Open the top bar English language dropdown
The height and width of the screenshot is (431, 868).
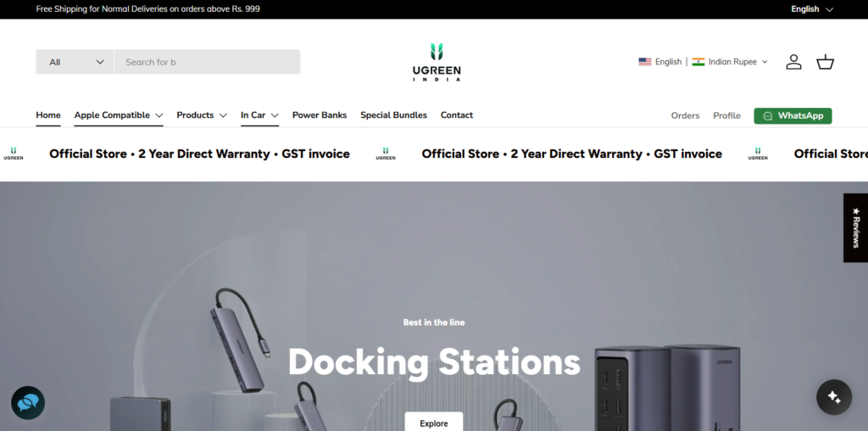[x=811, y=8]
